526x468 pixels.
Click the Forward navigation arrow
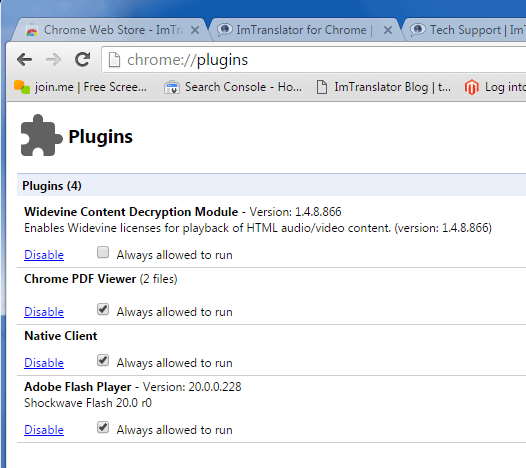[x=53, y=60]
